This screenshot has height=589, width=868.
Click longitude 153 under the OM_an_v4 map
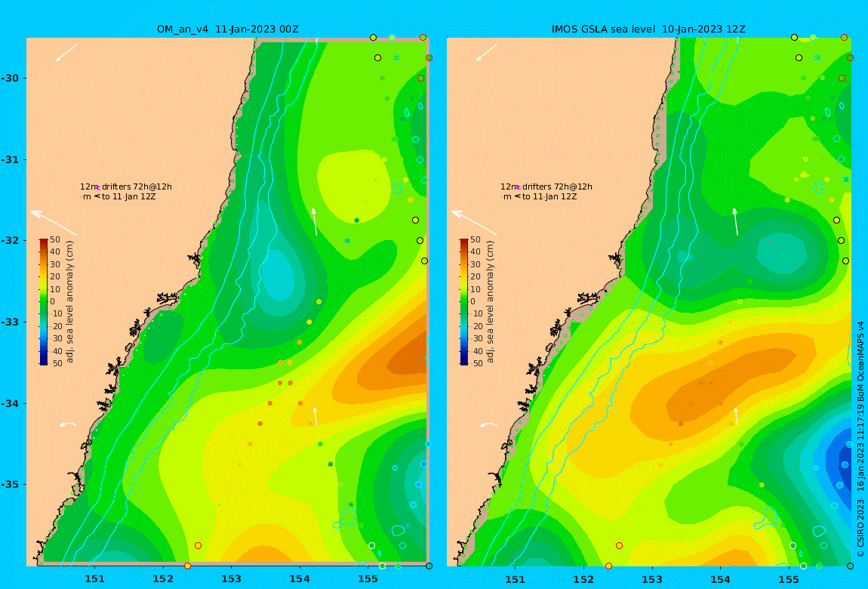tap(232, 579)
